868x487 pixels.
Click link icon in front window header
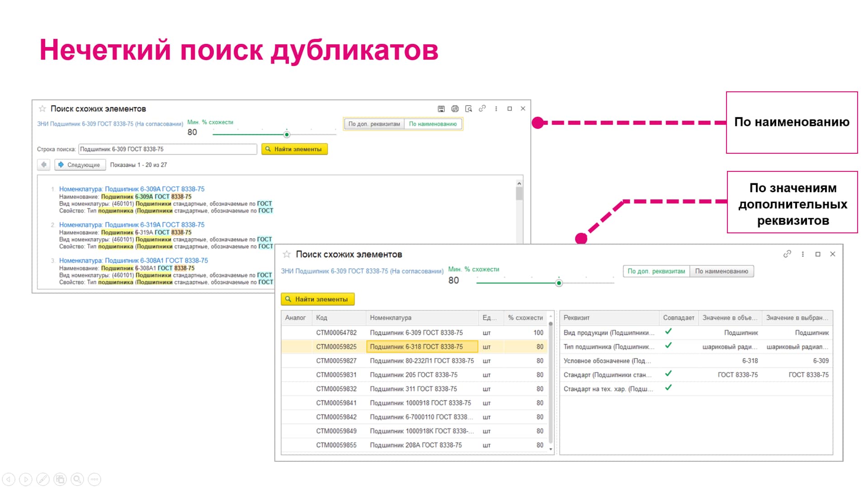coord(787,254)
